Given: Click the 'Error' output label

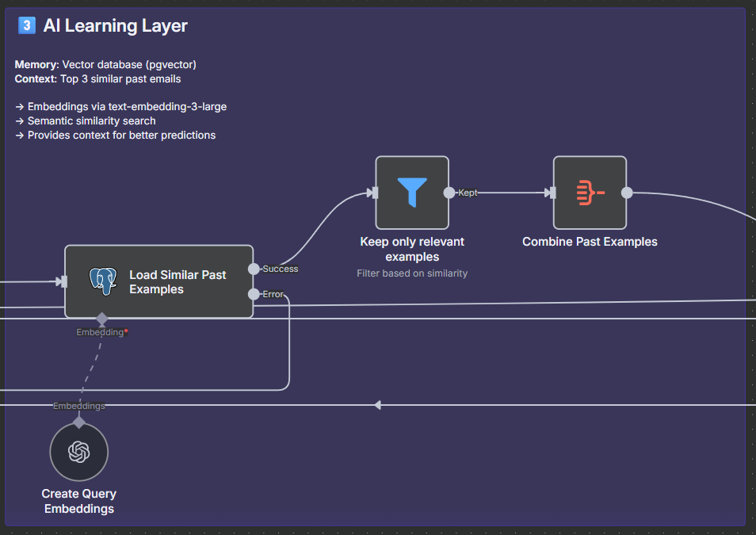Looking at the screenshot, I should (273, 294).
